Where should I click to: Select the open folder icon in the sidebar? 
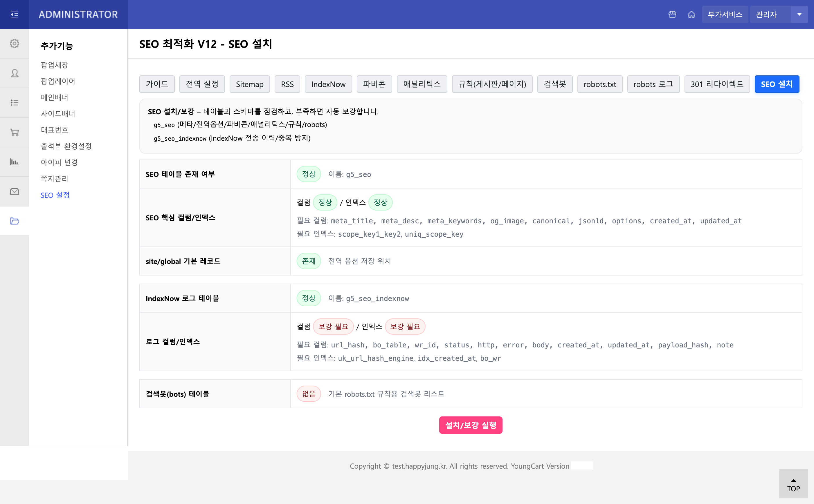(14, 221)
